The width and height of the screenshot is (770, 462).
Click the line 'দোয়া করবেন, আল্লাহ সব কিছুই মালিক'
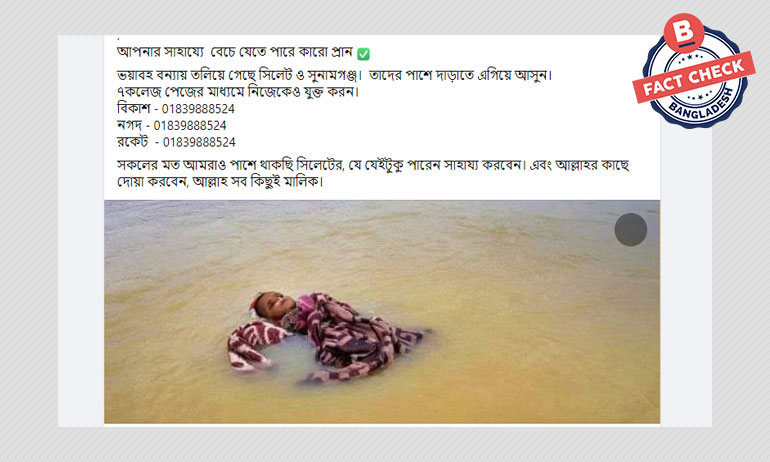(220, 182)
